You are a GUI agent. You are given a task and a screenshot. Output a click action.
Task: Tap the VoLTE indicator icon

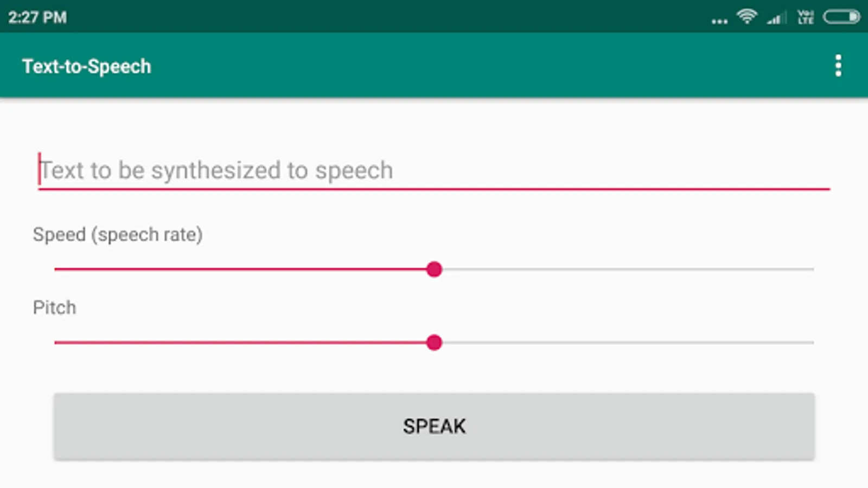pos(805,17)
